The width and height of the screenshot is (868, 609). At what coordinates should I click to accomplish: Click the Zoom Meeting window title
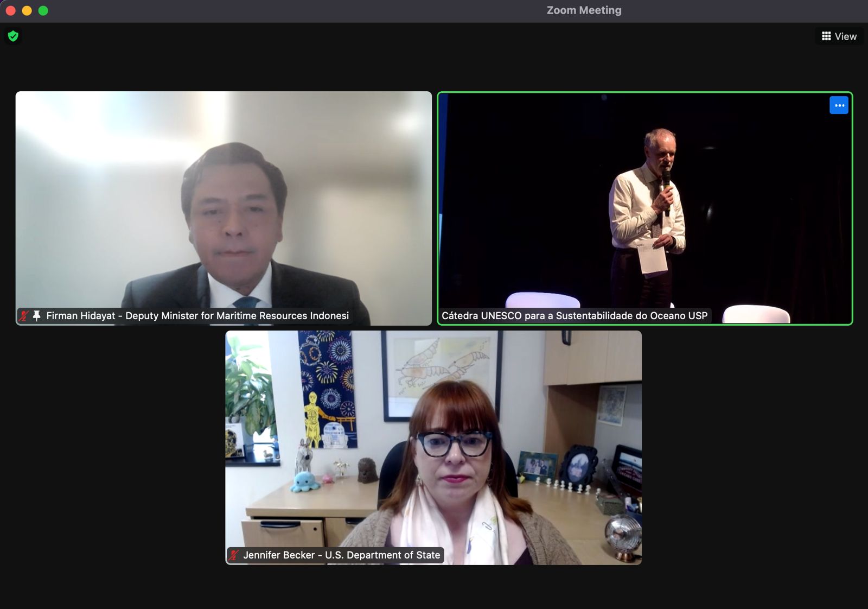click(584, 10)
